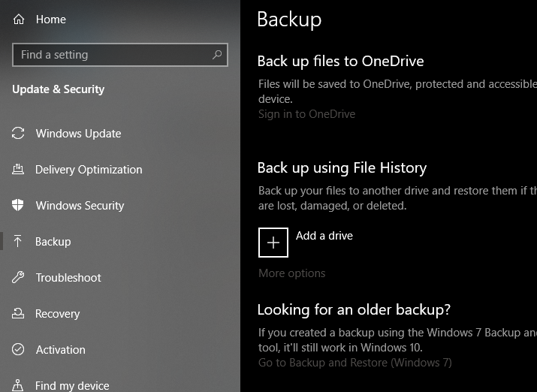The image size is (537, 392).
Task: Click the Windows Security shield icon
Action: tap(18, 205)
